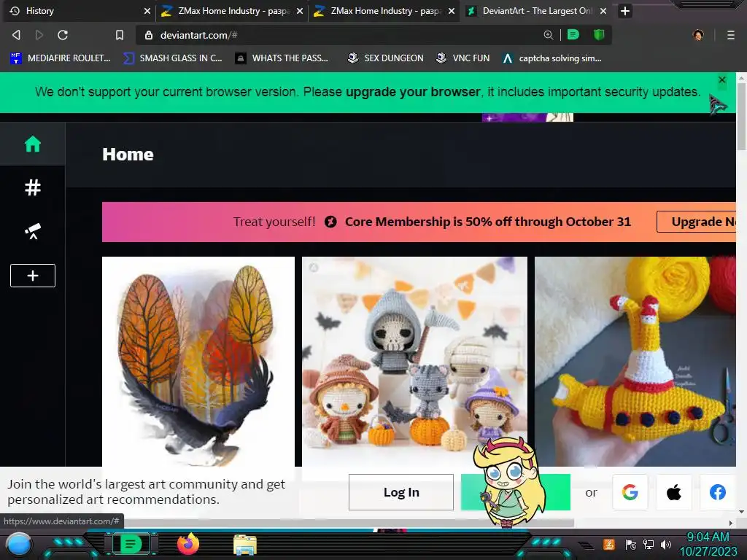Sign in with Google icon
Image resolution: width=747 pixels, height=560 pixels.
tap(630, 492)
